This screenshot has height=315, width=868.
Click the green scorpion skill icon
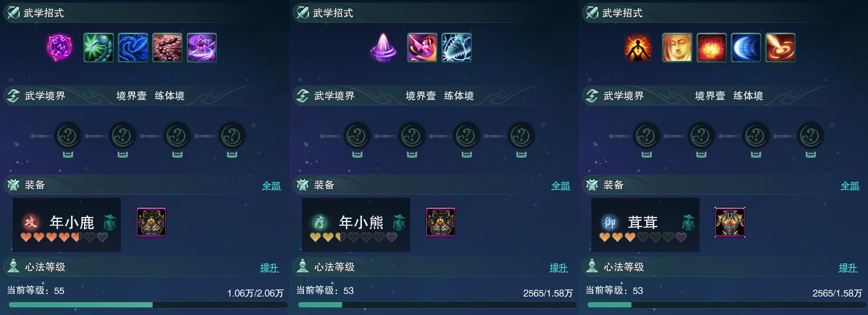click(x=99, y=48)
